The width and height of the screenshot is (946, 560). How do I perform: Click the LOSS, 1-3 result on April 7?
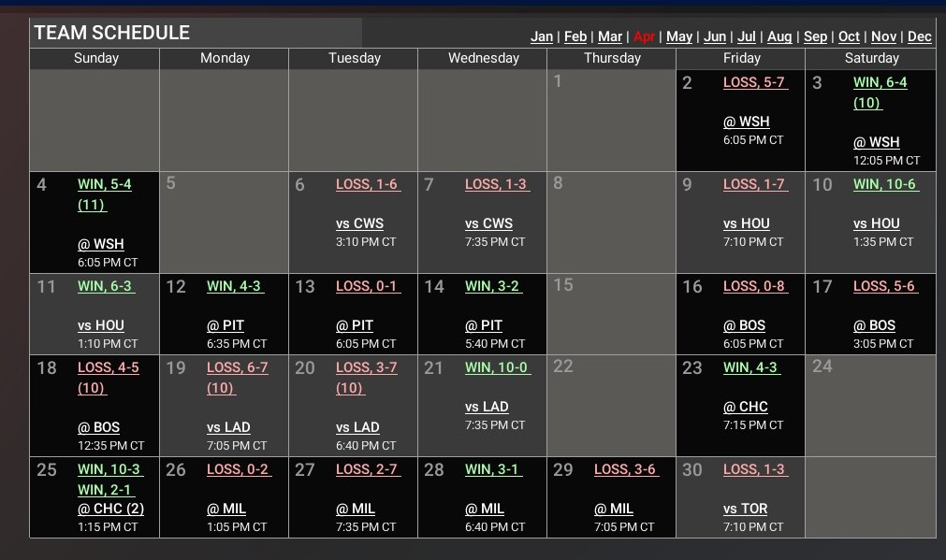pyautogui.click(x=497, y=184)
